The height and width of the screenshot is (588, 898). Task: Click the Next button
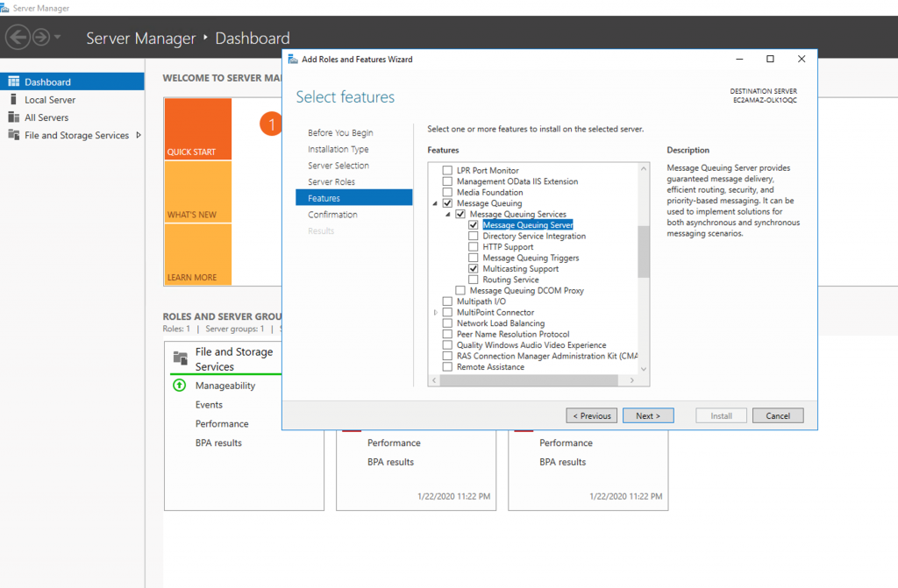coord(648,414)
